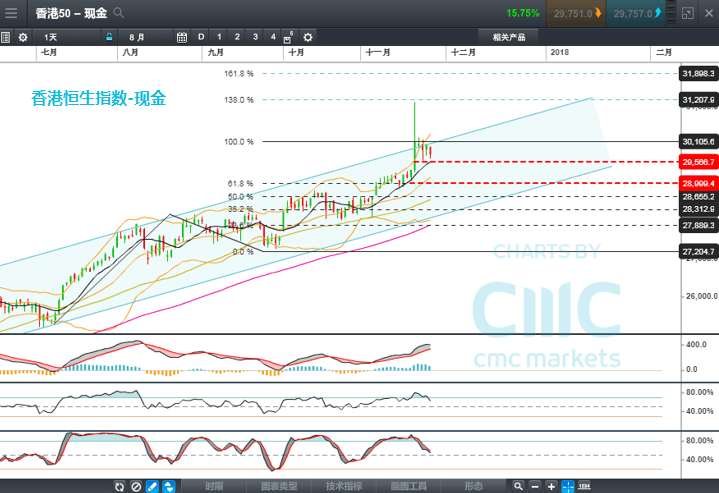Screen dimensions: 719x493
Task: Open the 画图工具 menu
Action: [409, 486]
